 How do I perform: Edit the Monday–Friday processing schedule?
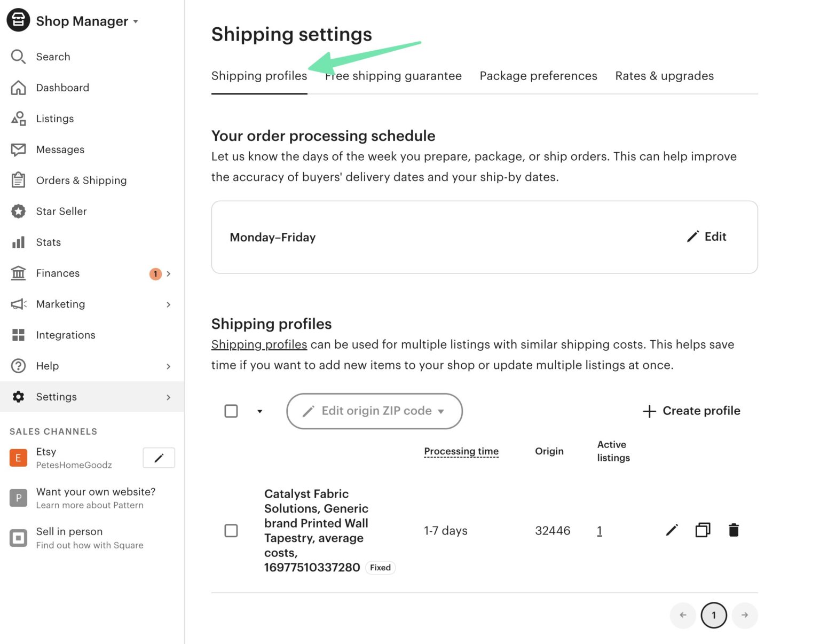point(707,237)
